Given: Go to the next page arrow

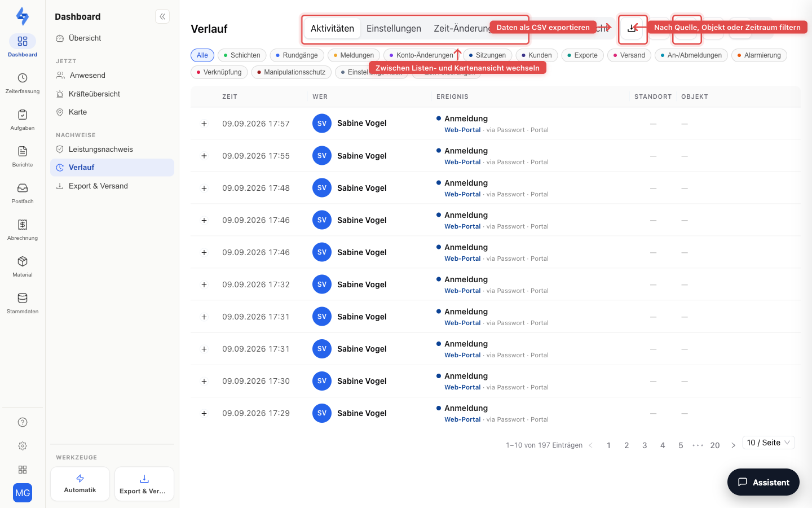Looking at the screenshot, I should (x=733, y=445).
